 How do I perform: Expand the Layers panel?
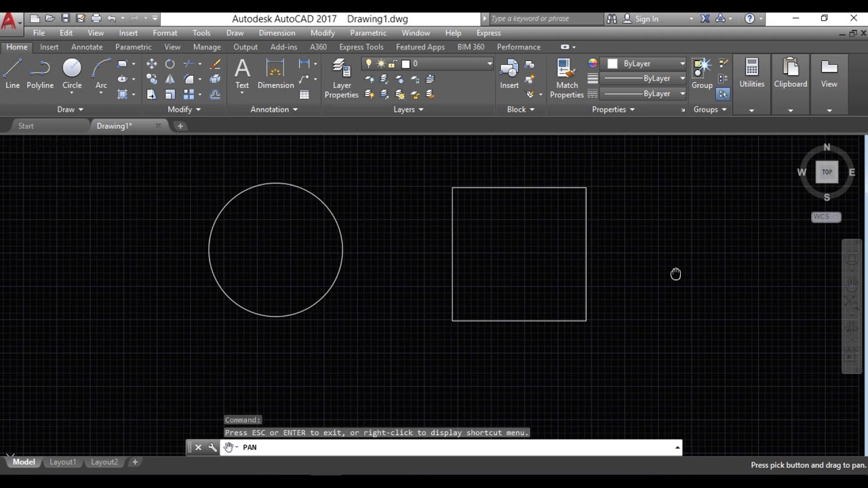pos(408,109)
